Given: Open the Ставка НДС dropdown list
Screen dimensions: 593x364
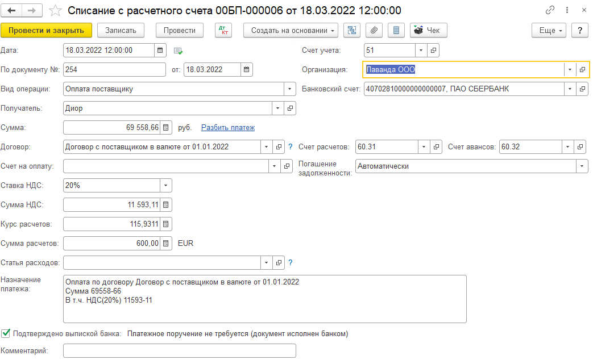Looking at the screenshot, I should tap(165, 186).
